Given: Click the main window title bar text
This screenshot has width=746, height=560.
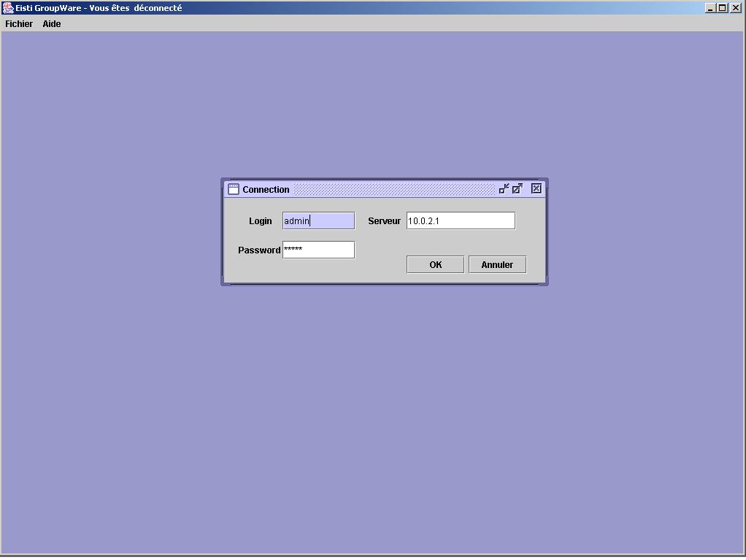Looking at the screenshot, I should (x=99, y=8).
